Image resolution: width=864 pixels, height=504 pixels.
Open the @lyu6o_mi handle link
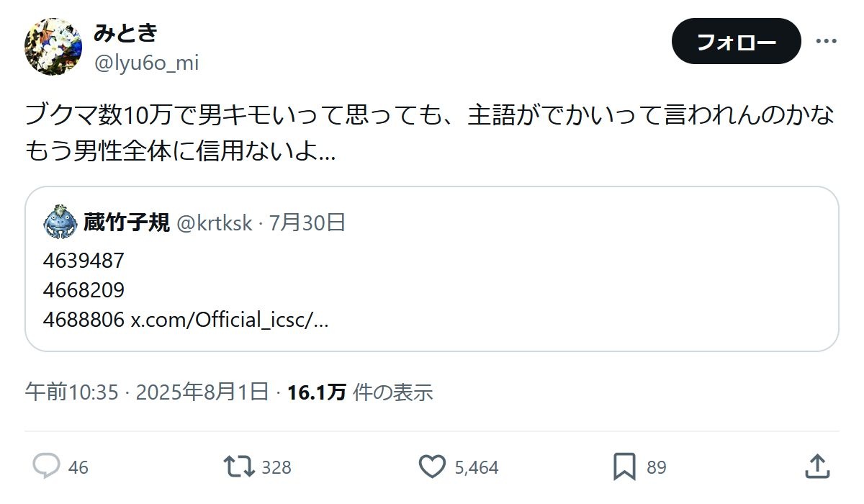coord(146,63)
